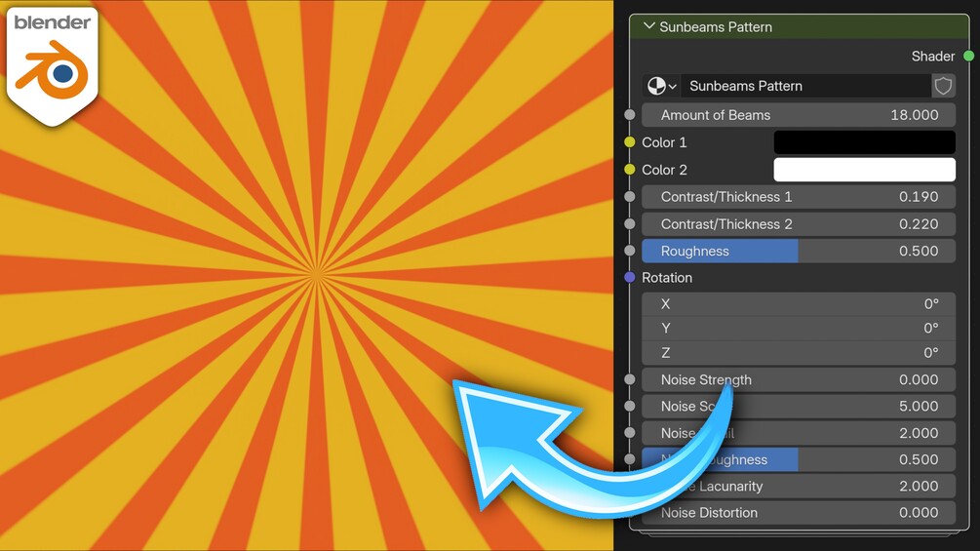Viewport: 980px width, 551px height.
Task: Toggle the fake user shield icon
Action: click(x=943, y=86)
